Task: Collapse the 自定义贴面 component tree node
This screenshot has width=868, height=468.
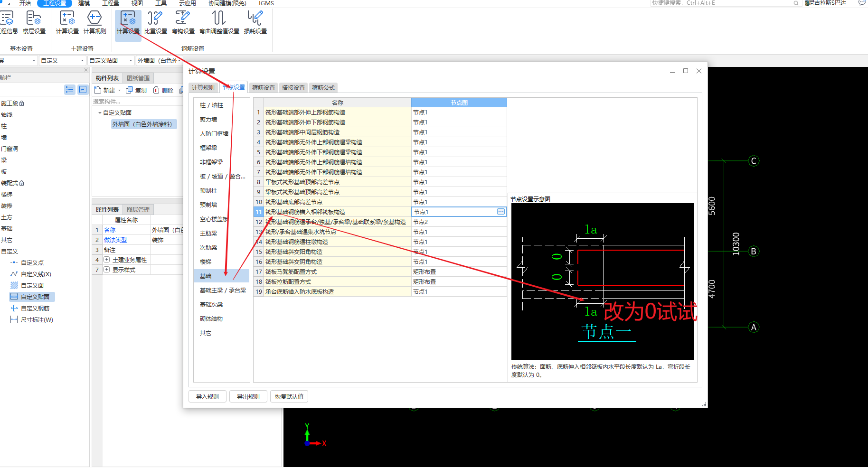Action: [x=100, y=113]
